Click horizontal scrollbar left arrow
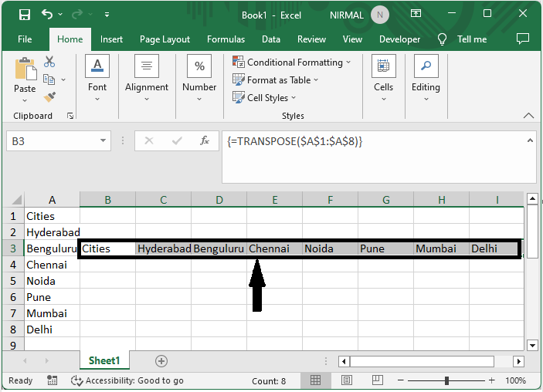543x392 pixels. (344, 362)
